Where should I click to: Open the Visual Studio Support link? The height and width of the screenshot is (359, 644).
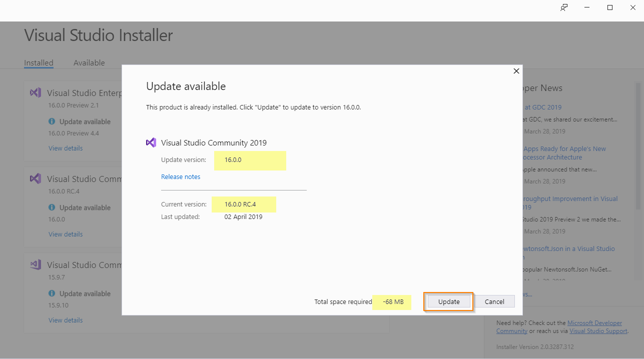click(598, 331)
